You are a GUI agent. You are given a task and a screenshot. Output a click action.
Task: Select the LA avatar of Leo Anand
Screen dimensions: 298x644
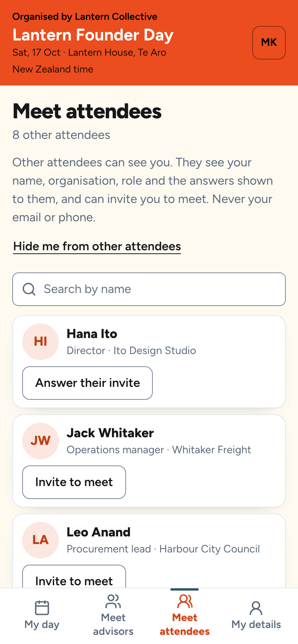(40, 540)
